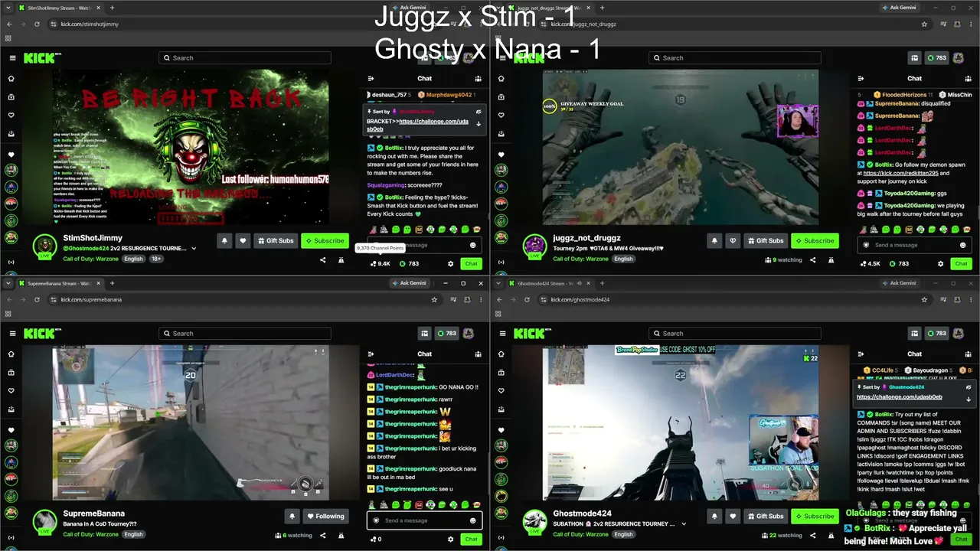Screen dimensions: 980x551
Task: Collapse chat panel in Ghostmode424 window
Action: point(861,354)
